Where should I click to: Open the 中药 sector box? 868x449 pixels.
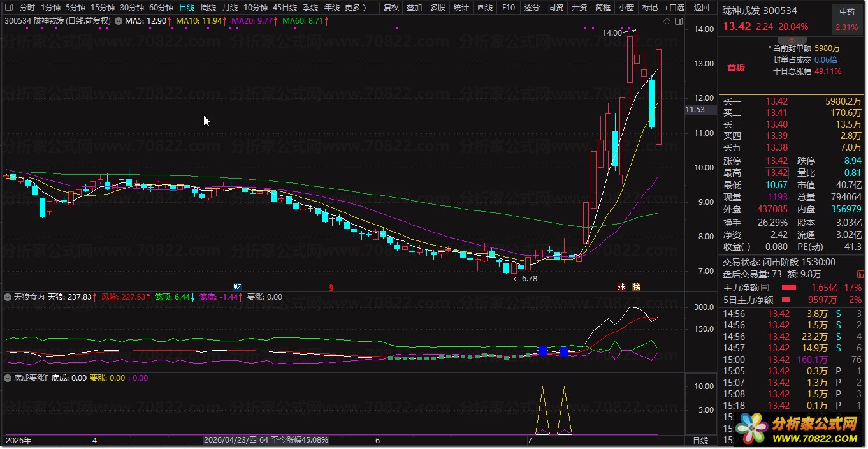tap(847, 19)
